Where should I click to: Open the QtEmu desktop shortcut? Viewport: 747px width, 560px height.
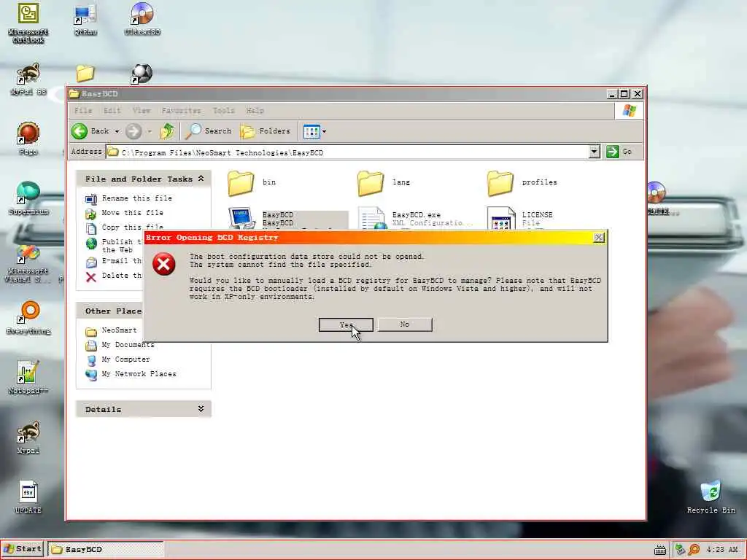[x=85, y=20]
